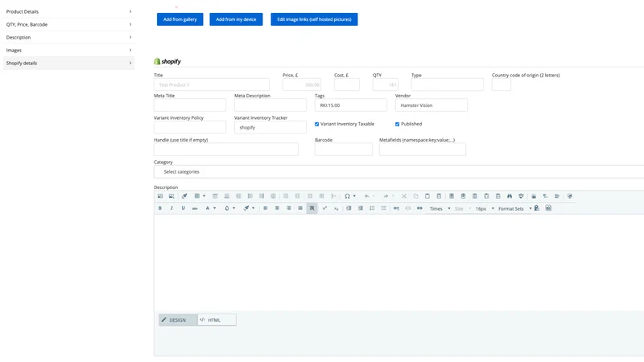Click the Barcode input field
Screen dimensions: 644x362
(344, 150)
